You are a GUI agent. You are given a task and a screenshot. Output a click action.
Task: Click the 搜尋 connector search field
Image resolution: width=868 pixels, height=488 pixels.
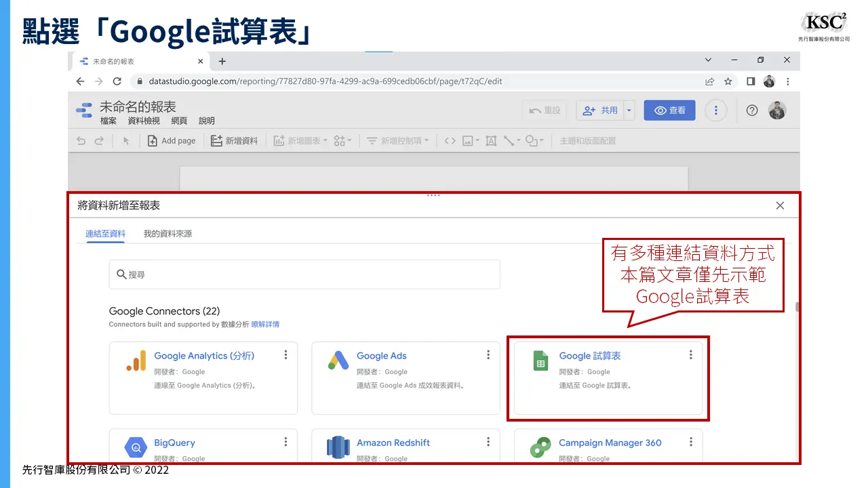tap(304, 274)
